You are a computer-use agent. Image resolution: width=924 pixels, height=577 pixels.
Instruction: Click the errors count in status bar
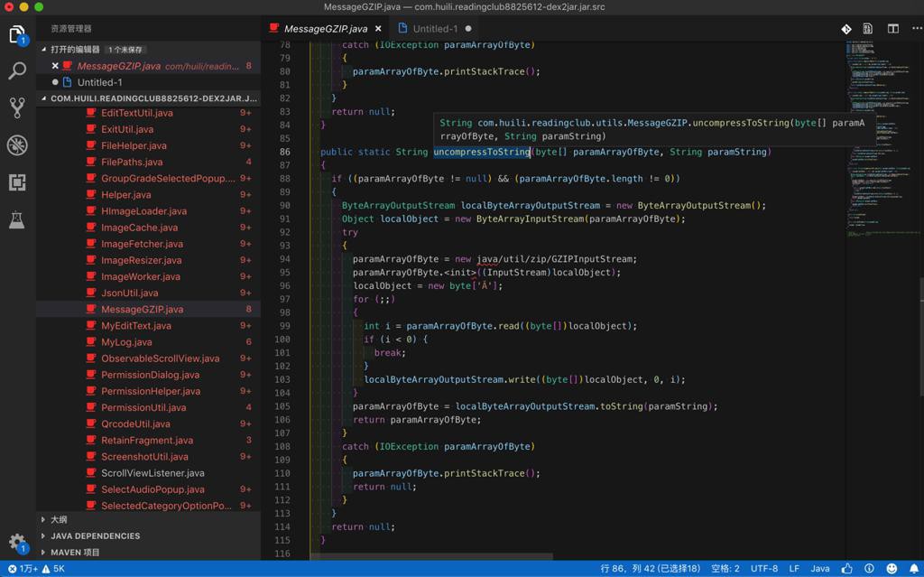pos(23,569)
